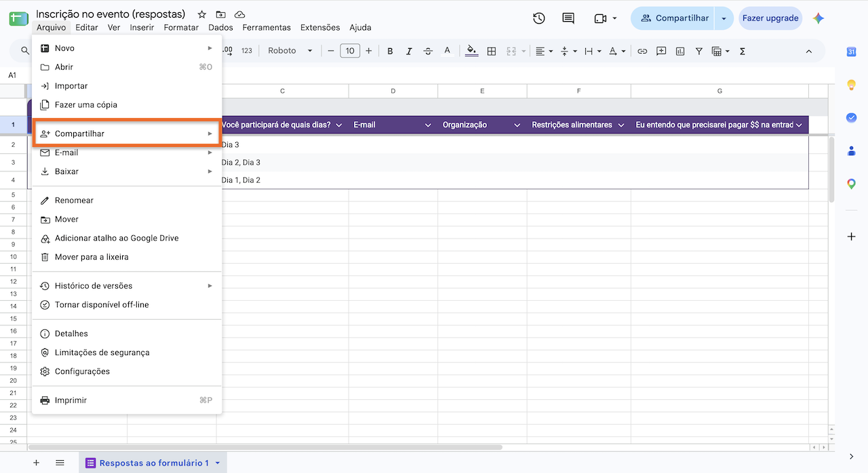Open Google Tasks in side panel

[852, 117]
